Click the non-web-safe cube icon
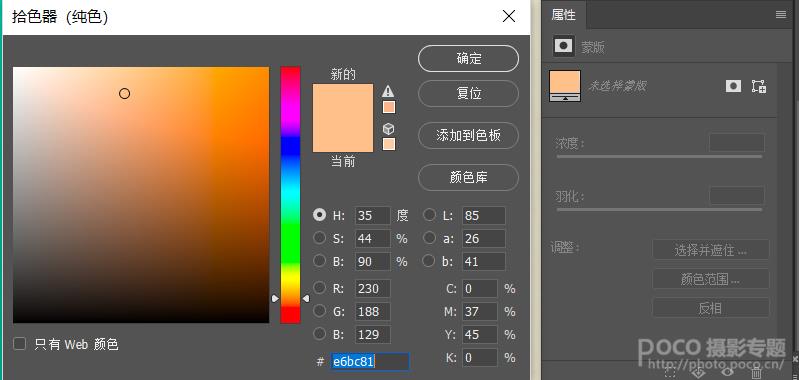The width and height of the screenshot is (799, 380). (388, 129)
